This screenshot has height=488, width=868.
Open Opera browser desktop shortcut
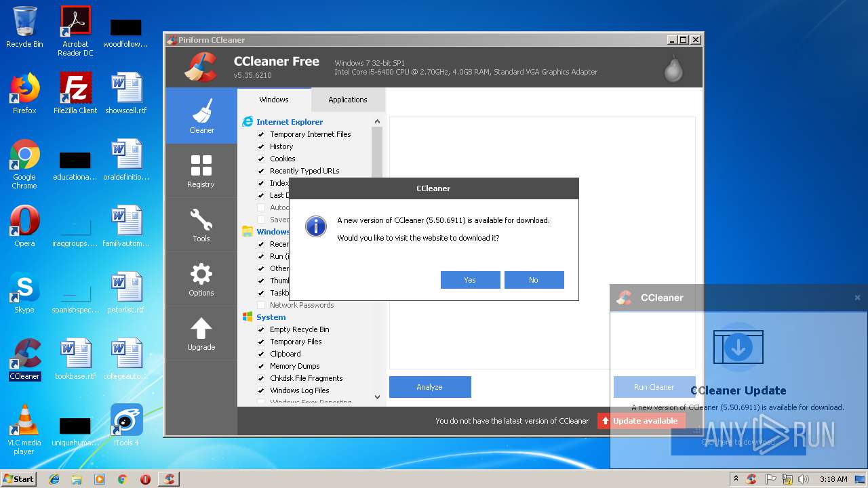24,226
